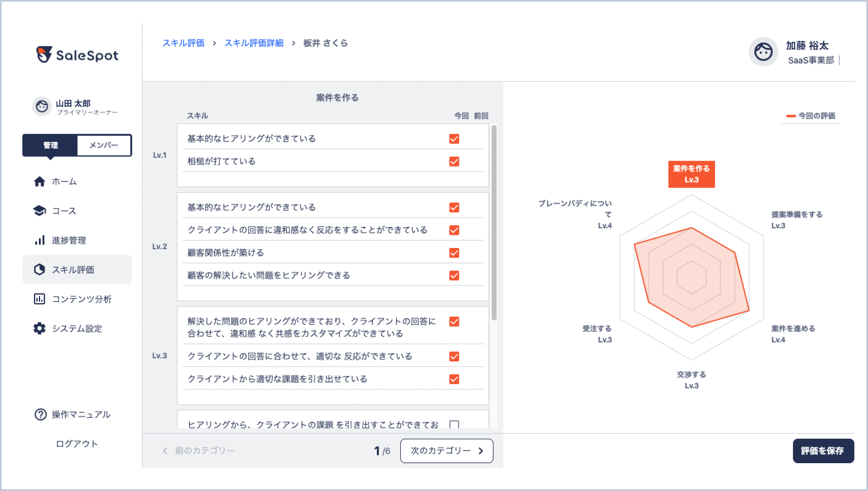Image resolution: width=868 pixels, height=491 pixels.
Task: Switch to the メンバー tab
Action: click(104, 145)
